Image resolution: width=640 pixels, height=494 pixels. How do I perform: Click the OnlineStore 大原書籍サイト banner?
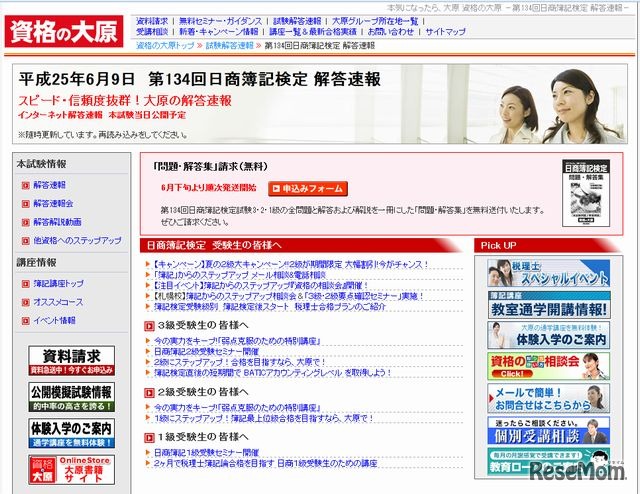tap(72, 470)
